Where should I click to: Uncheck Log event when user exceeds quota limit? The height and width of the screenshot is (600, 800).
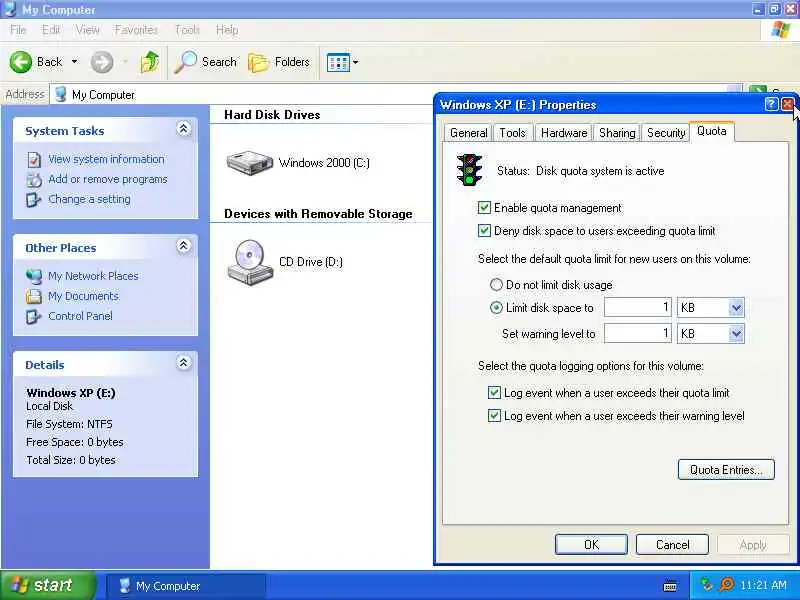click(x=494, y=392)
